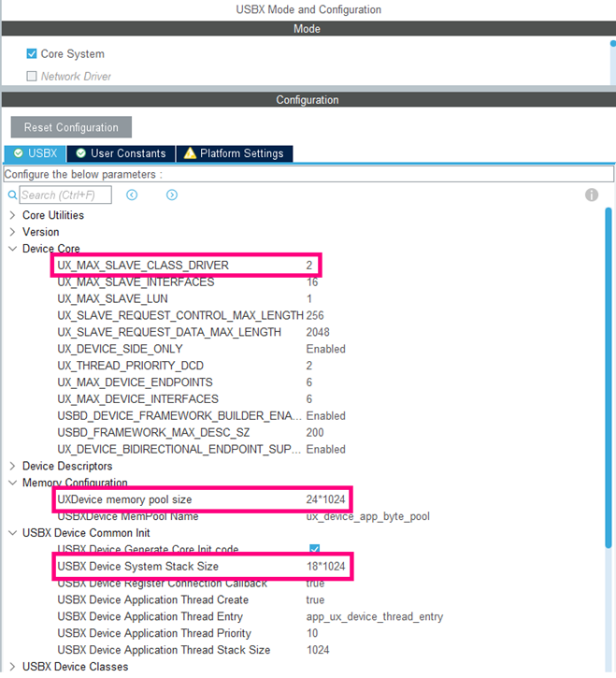Edit the 24*1024 memory pool value
616x678 pixels.
tap(325, 500)
